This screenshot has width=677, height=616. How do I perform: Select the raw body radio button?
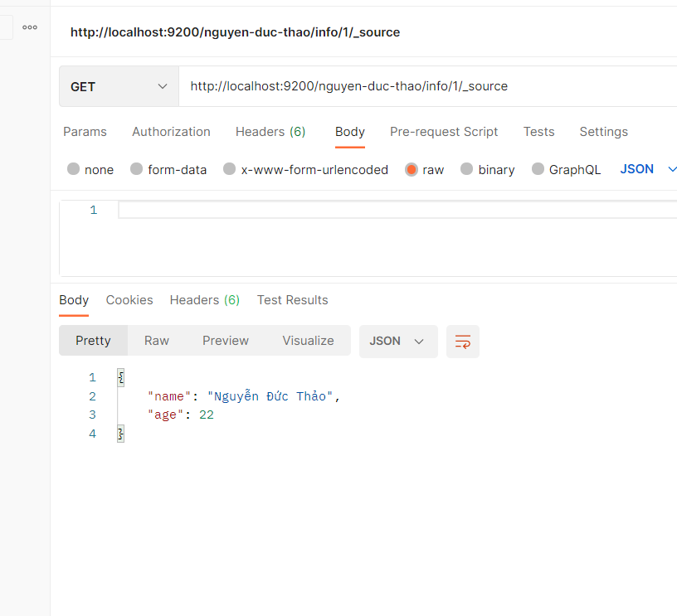412,169
